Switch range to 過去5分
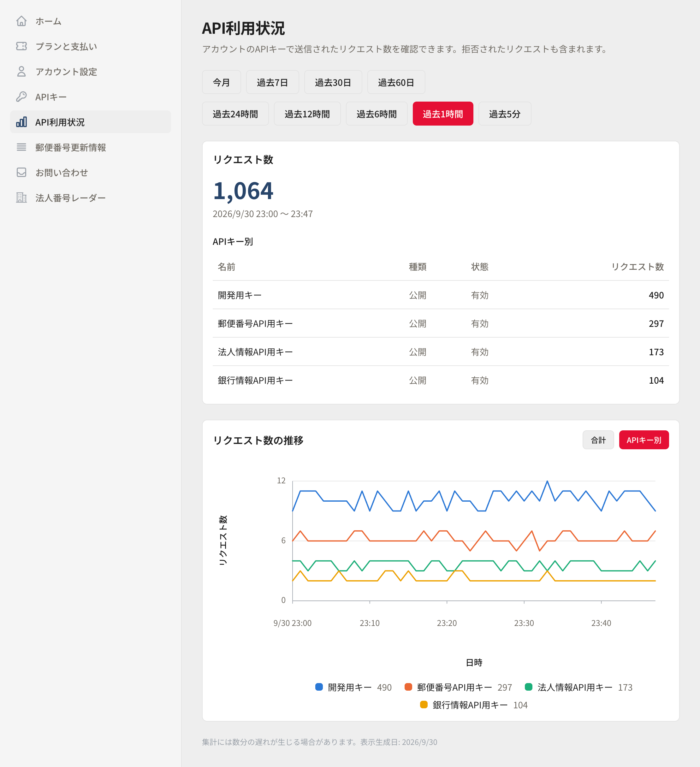 [504, 114]
